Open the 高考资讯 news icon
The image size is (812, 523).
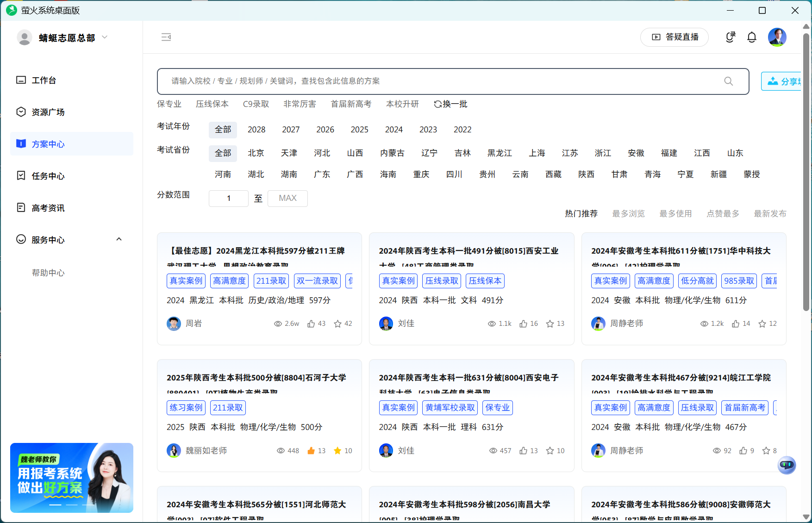[21, 207]
